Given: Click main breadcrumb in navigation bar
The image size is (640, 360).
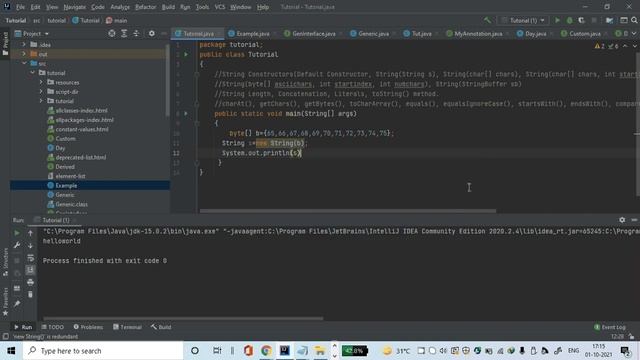Looking at the screenshot, I should tap(116, 20).
